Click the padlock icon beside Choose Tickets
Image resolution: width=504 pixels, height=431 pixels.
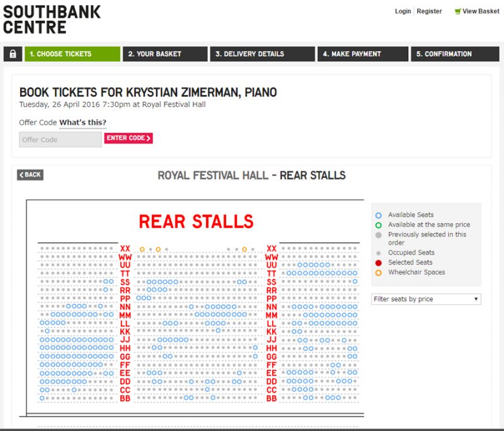click(x=13, y=54)
